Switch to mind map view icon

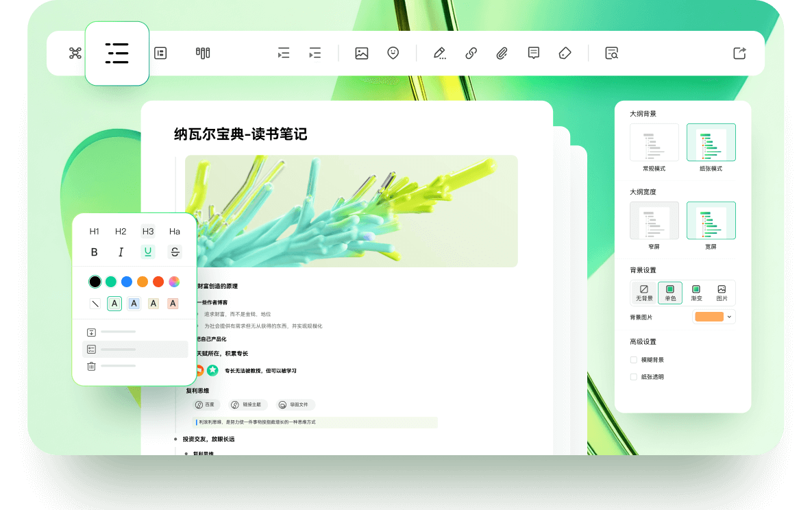[75, 53]
